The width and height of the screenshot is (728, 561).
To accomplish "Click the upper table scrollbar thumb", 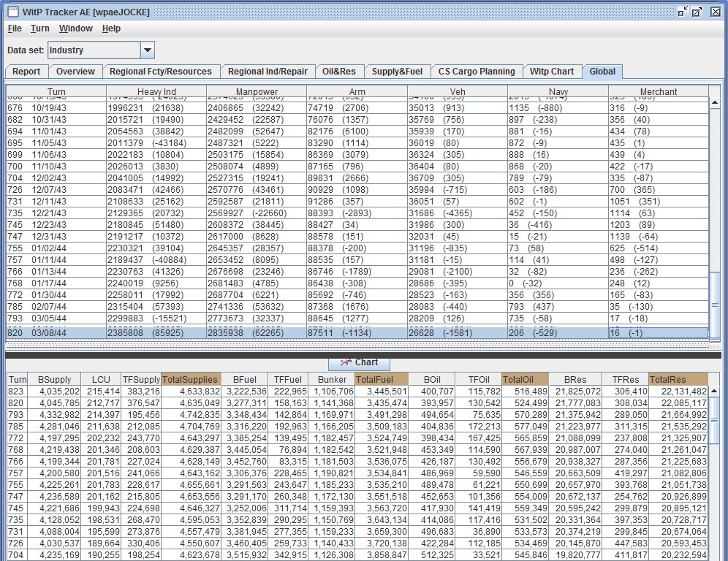I will [715, 305].
